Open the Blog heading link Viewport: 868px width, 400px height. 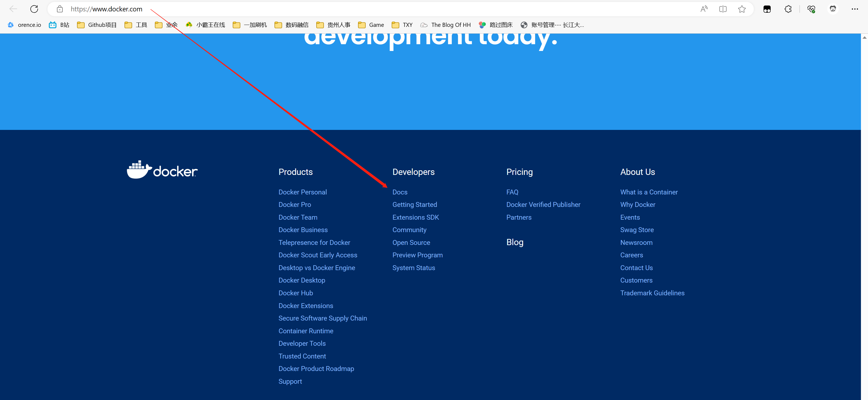tap(515, 242)
